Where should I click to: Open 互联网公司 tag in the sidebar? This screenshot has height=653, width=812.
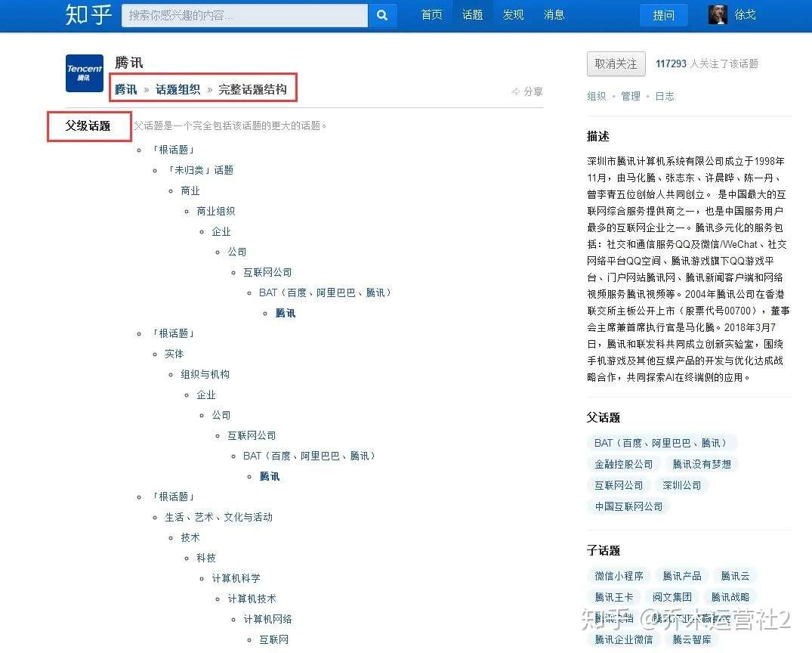(619, 486)
